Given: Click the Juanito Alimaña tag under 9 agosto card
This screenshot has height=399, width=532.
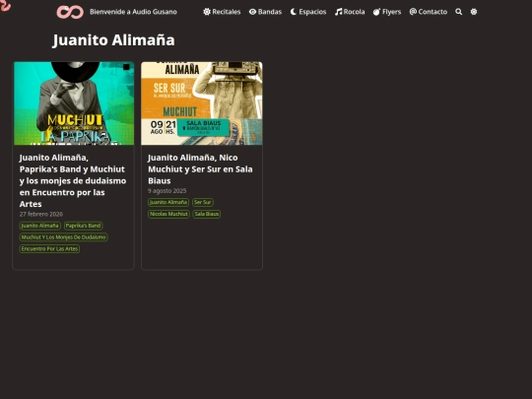Looking at the screenshot, I should [168, 202].
